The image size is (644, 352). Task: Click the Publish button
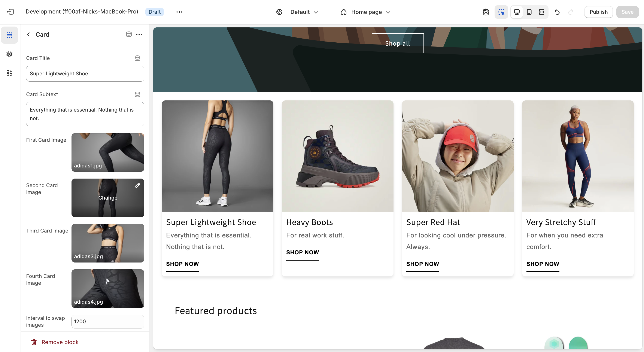click(x=598, y=12)
